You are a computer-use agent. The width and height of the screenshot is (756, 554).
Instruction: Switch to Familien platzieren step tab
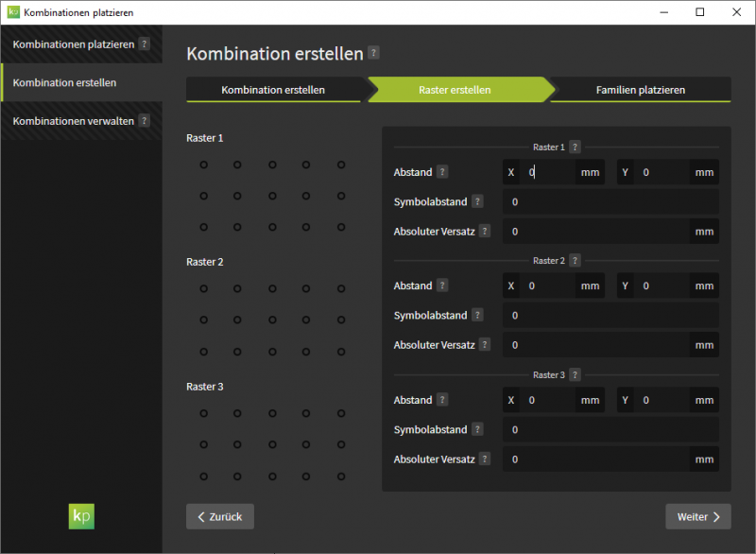[640, 90]
